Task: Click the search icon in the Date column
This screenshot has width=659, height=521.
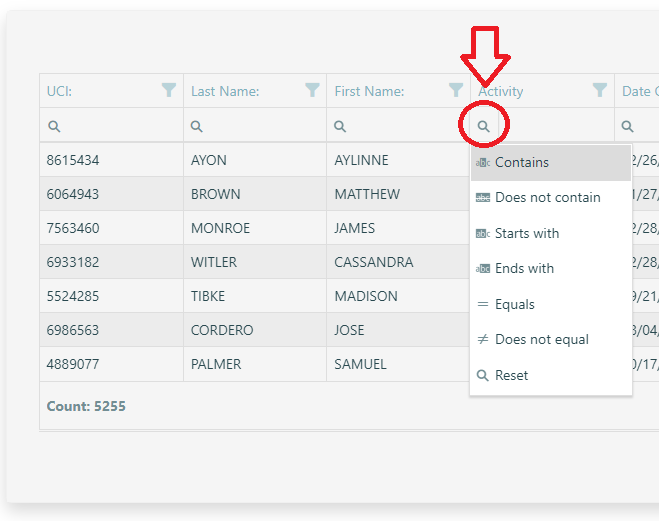Action: [627, 126]
